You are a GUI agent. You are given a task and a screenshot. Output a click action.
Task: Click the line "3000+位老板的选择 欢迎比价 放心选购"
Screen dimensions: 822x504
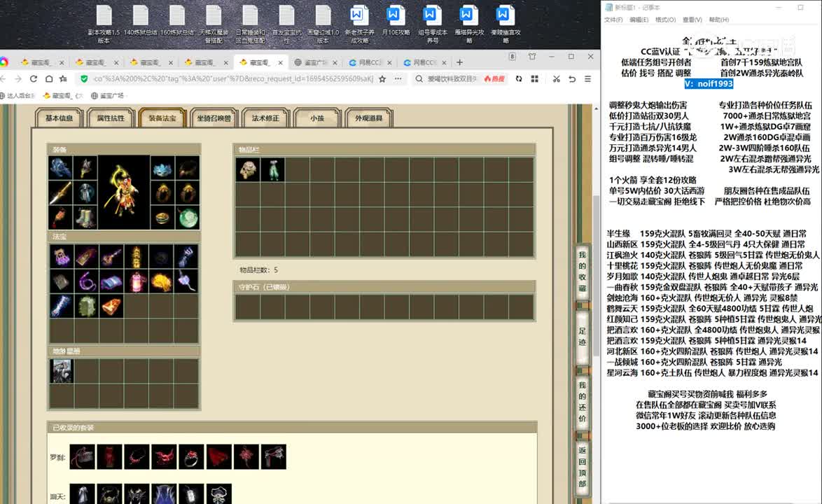(705, 426)
